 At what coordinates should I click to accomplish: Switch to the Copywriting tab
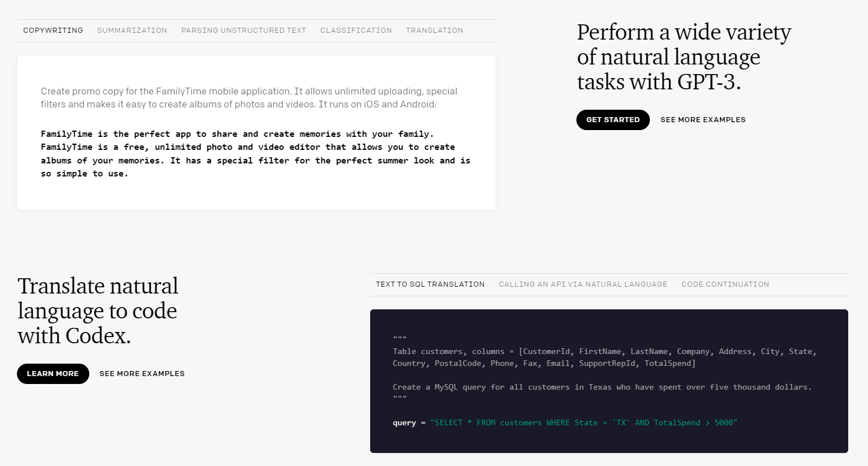(x=53, y=31)
